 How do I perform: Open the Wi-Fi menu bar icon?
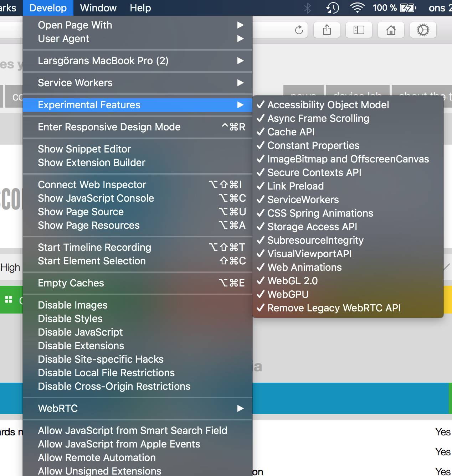pos(357,8)
